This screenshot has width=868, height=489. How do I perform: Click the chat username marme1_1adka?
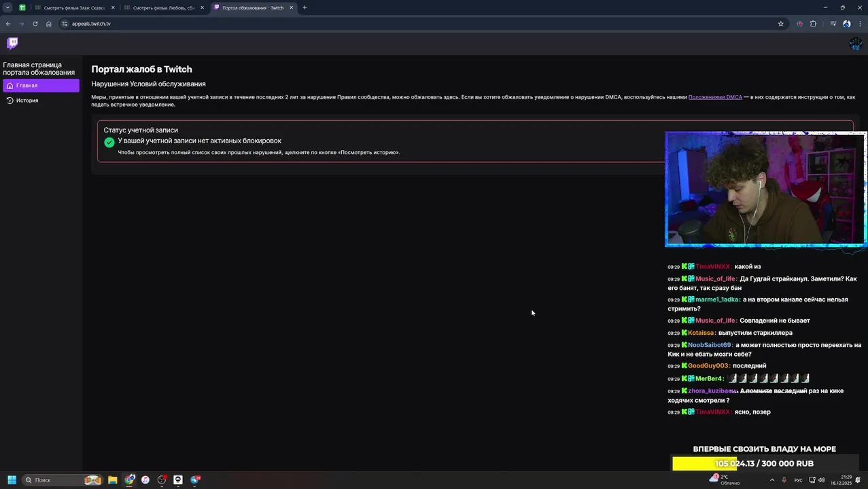pos(717,300)
